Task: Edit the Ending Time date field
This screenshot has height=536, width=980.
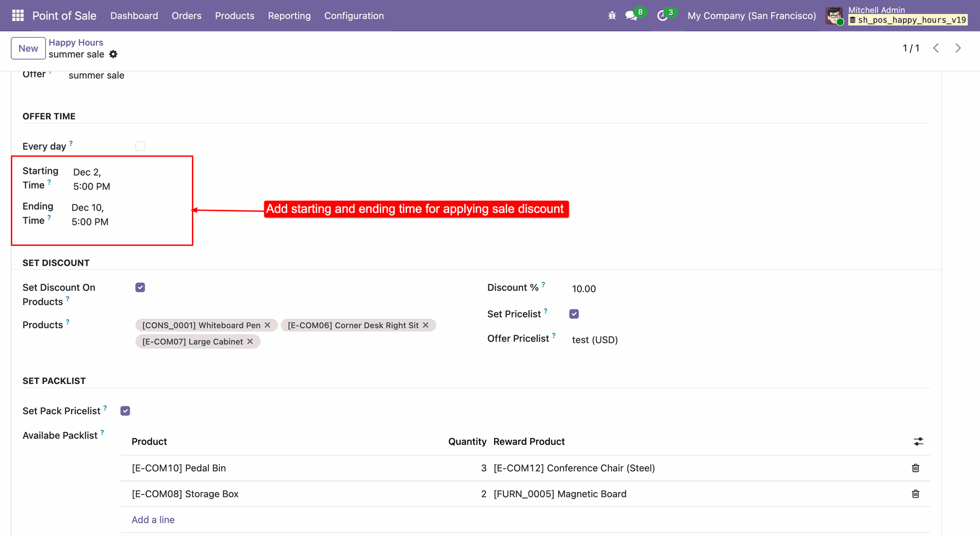Action: pos(90,215)
